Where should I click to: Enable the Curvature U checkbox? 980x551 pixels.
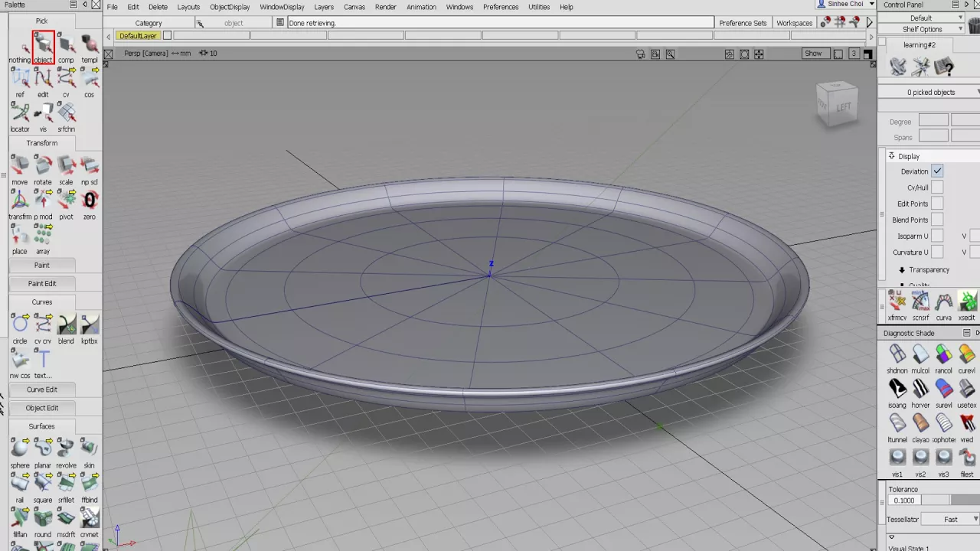click(937, 252)
